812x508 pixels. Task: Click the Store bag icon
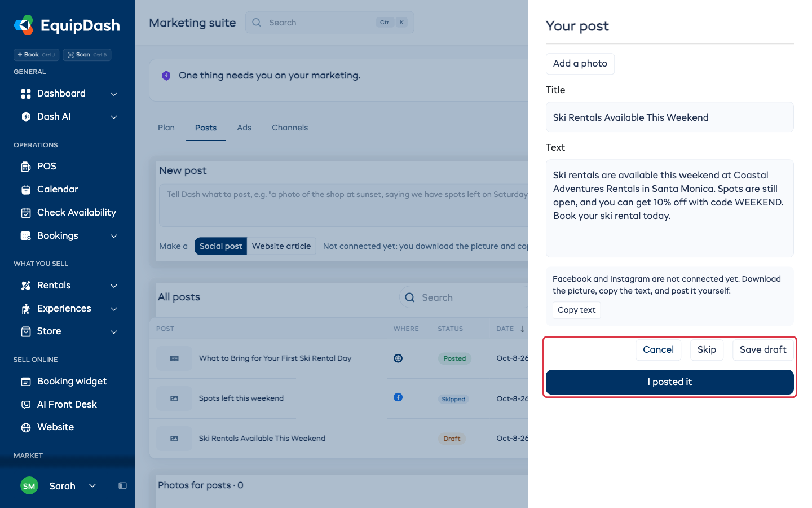tap(26, 331)
